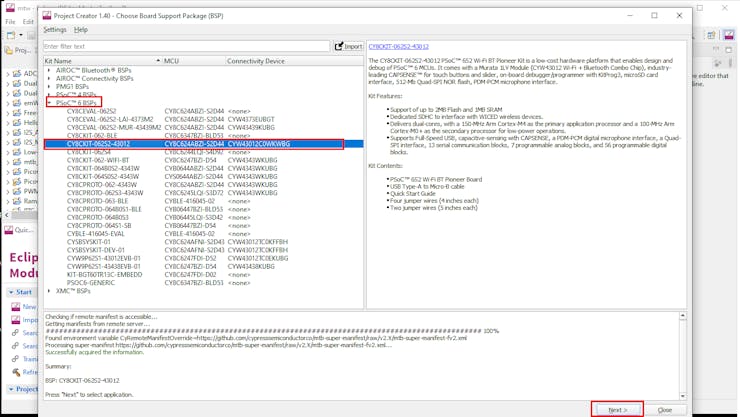Screen dimensions: 740x417
Task: Open the Edit menu in Eclipse
Action: [28, 22]
